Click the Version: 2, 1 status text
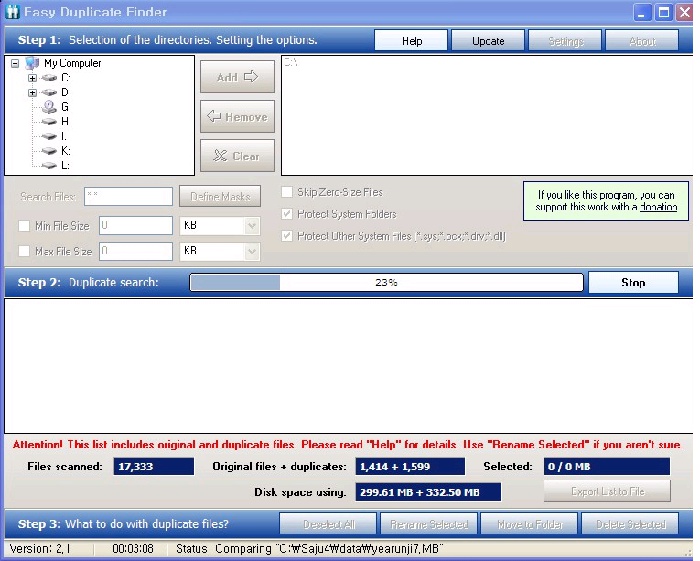 pyautogui.click(x=40, y=549)
